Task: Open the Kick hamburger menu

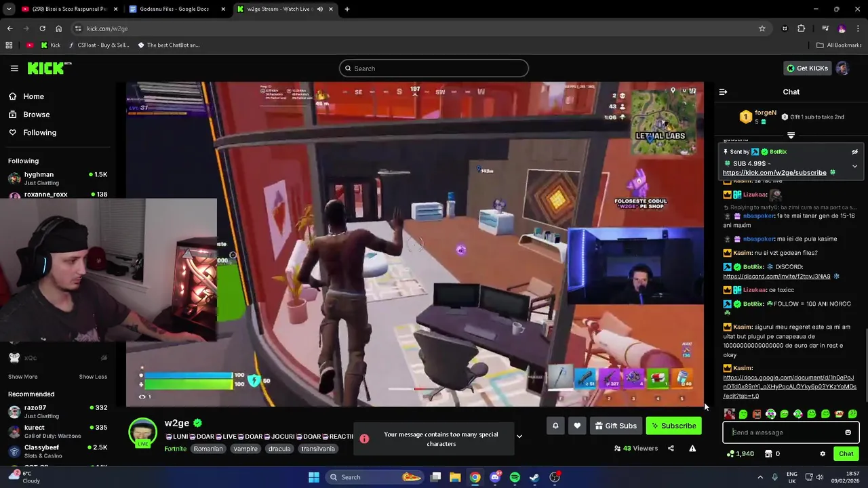Action: pyautogui.click(x=14, y=68)
